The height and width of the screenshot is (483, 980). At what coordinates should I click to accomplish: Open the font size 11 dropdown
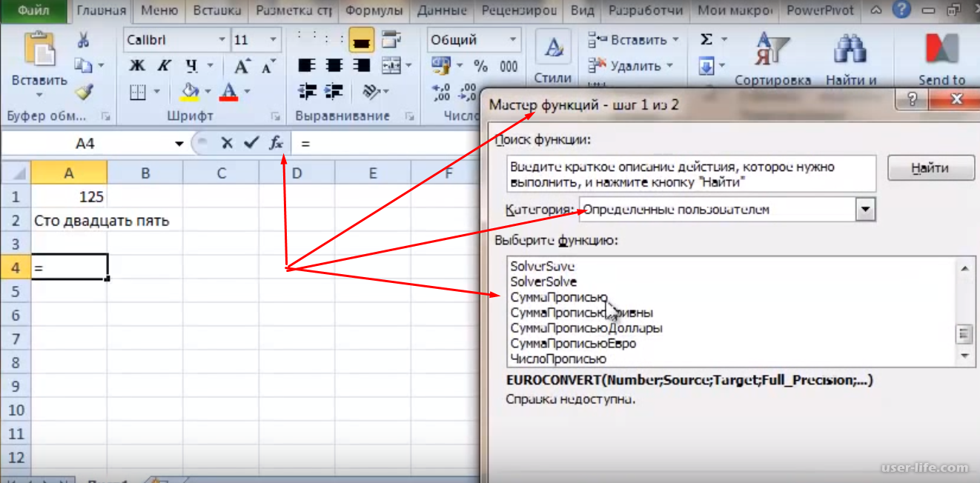[274, 40]
